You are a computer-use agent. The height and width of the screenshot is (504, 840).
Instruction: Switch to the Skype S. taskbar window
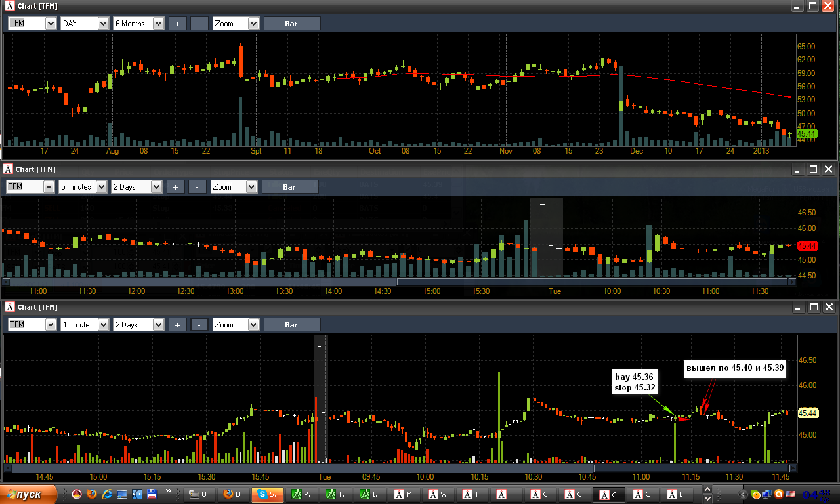pyautogui.click(x=268, y=494)
